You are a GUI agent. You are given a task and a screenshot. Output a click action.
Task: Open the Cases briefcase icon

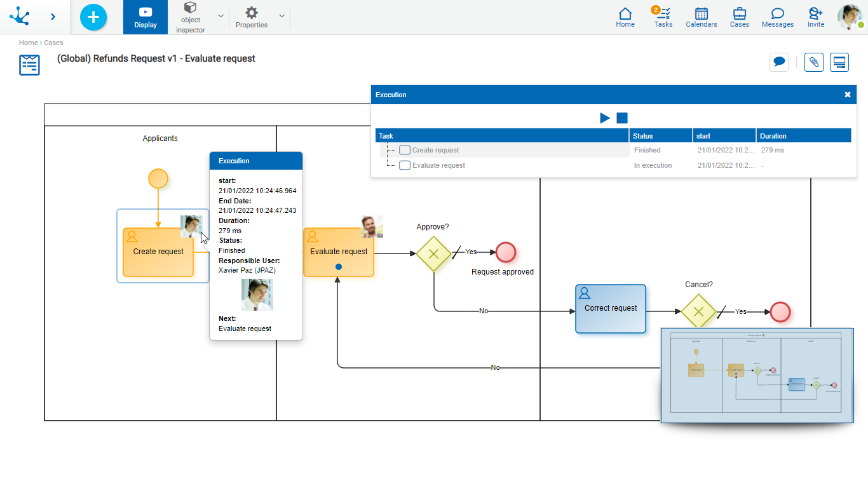point(739,17)
